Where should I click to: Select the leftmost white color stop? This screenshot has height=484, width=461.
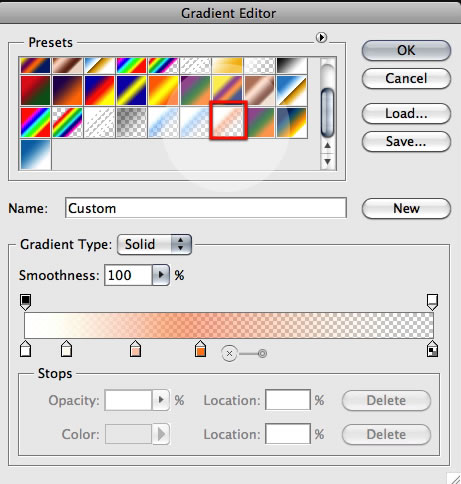click(26, 349)
